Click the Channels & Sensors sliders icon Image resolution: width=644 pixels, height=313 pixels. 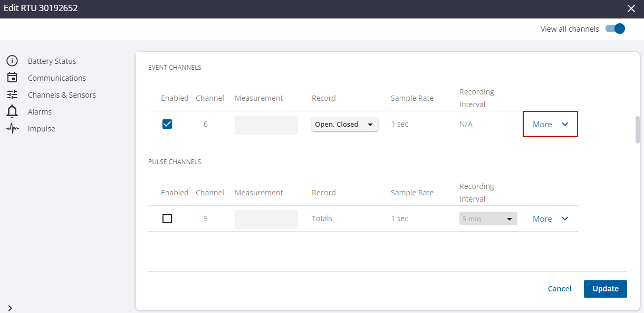pos(12,94)
